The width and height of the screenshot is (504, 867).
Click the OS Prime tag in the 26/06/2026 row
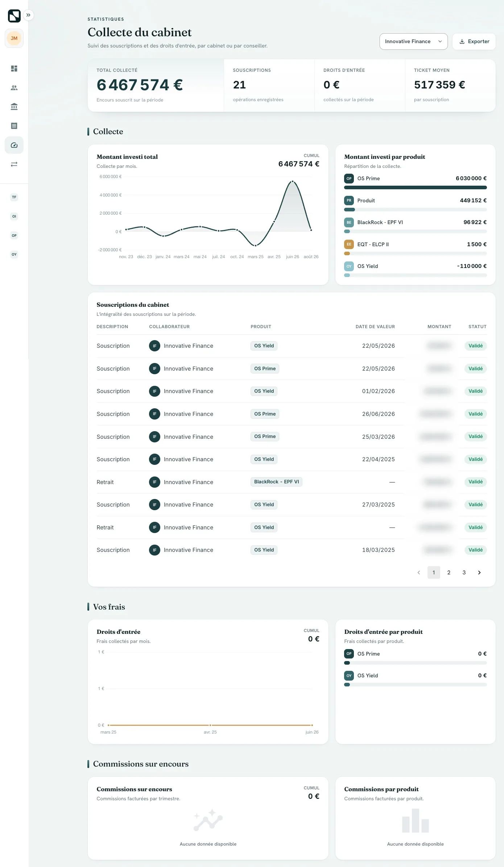[265, 414]
